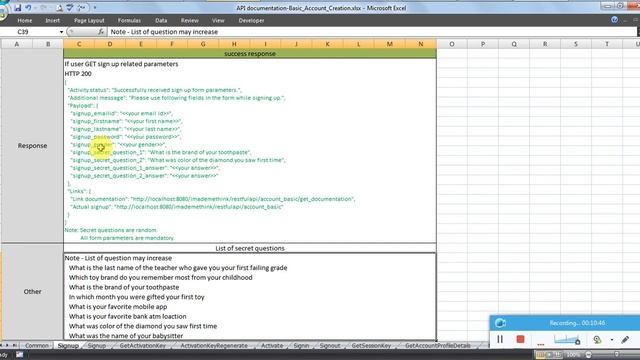Select the green 'success response' header cell
Viewport: 640px width, 360px height.
250,53
